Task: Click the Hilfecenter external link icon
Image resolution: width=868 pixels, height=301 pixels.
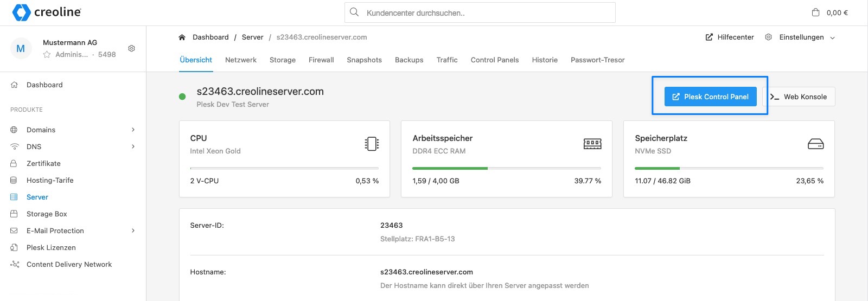Action: click(709, 37)
